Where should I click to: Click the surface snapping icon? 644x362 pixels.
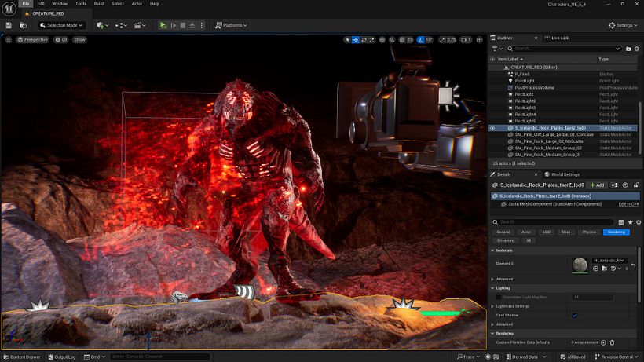pyautogui.click(x=392, y=40)
